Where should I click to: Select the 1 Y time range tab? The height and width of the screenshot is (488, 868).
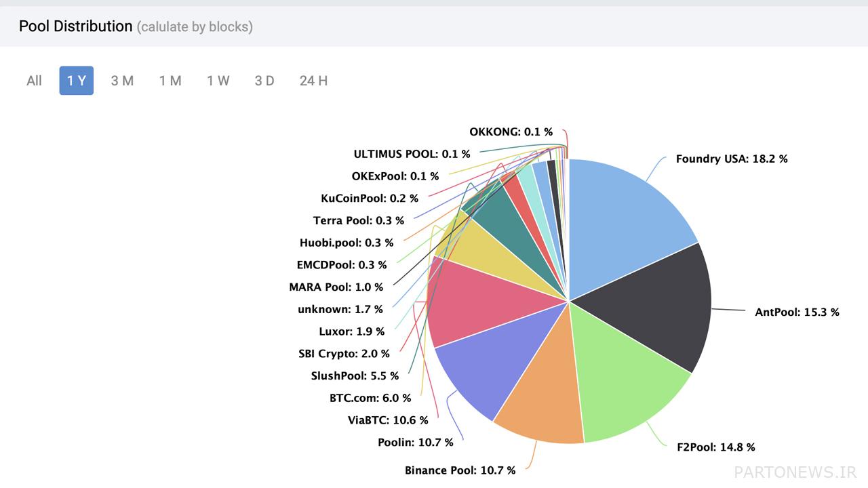click(77, 81)
